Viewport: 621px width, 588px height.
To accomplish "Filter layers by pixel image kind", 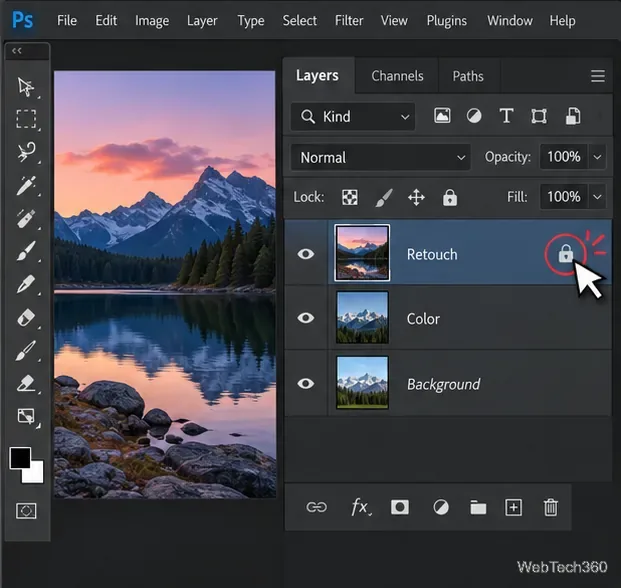I will click(442, 116).
